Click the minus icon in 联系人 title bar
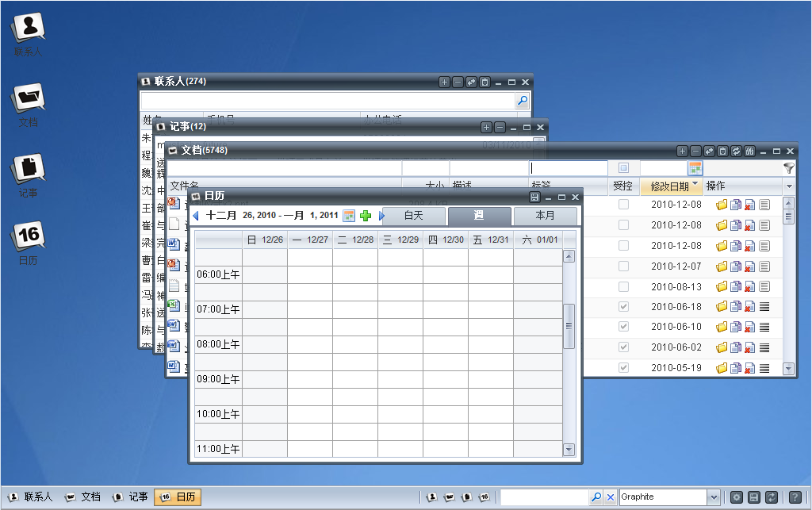The height and width of the screenshot is (510, 812). pos(458,82)
